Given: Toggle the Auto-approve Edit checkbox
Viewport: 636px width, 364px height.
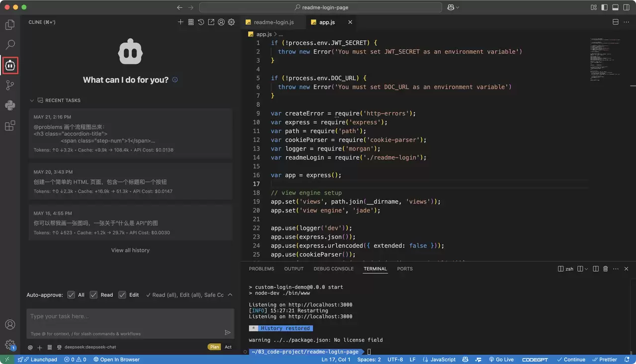Looking at the screenshot, I should coord(122,294).
